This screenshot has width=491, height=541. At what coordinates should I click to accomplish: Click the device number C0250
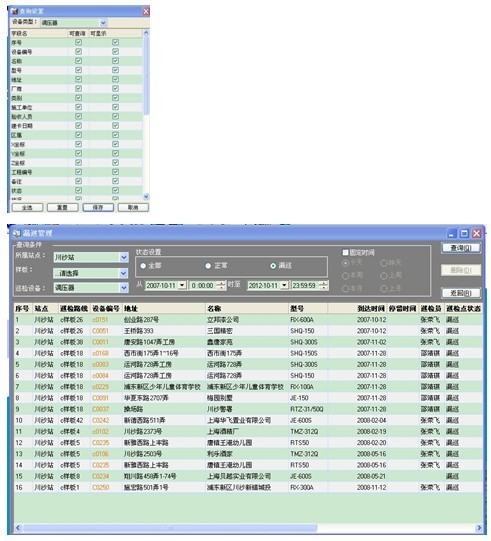tap(100, 487)
